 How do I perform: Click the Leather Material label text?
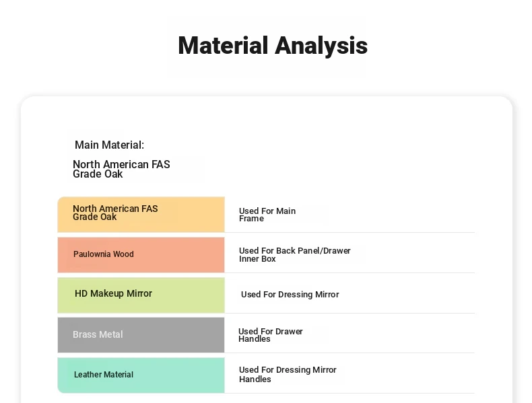pos(104,375)
